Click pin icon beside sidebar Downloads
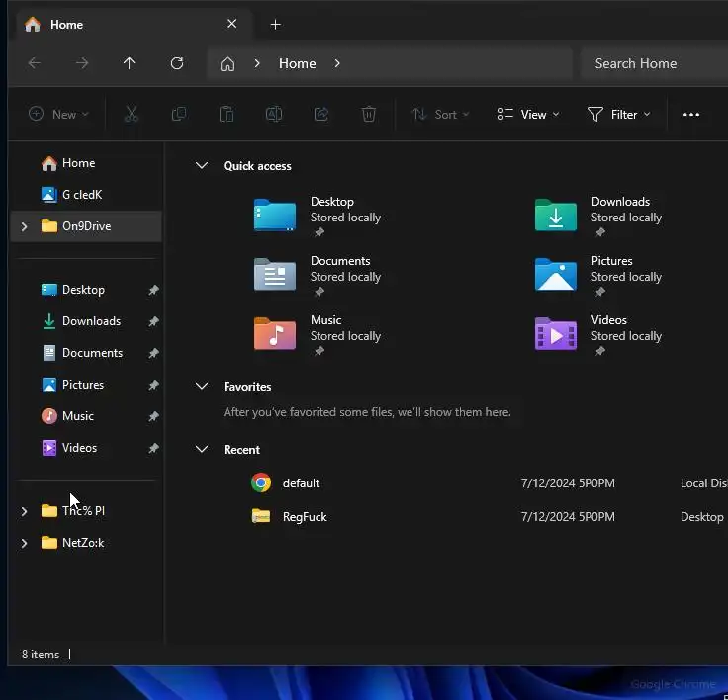This screenshot has width=728, height=700. click(x=153, y=321)
